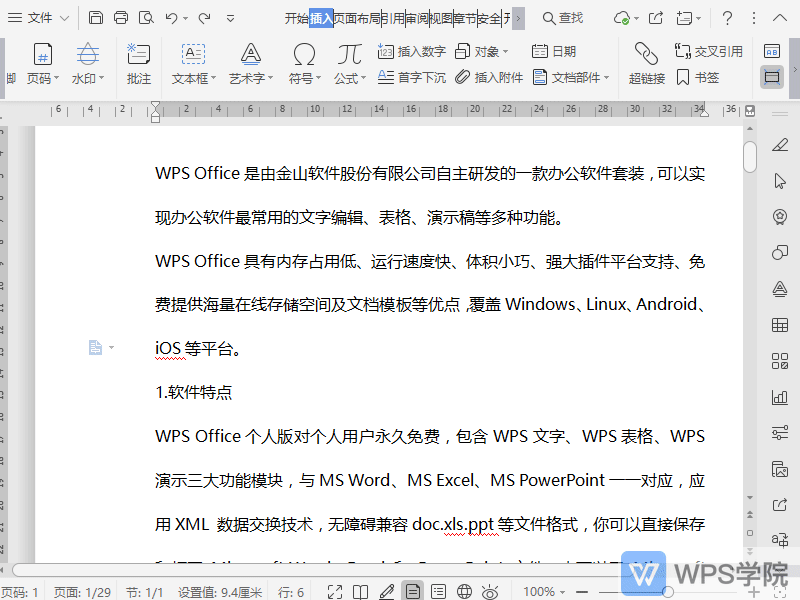Click the 交叉引用 cross-reference button
Viewport: 800px width, 600px height.
(708, 52)
